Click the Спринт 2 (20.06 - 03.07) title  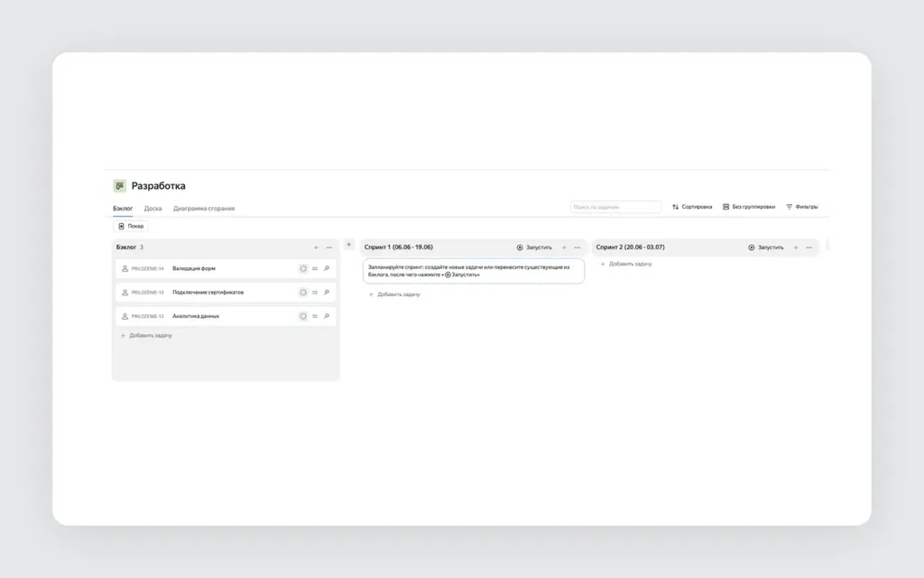pos(630,247)
